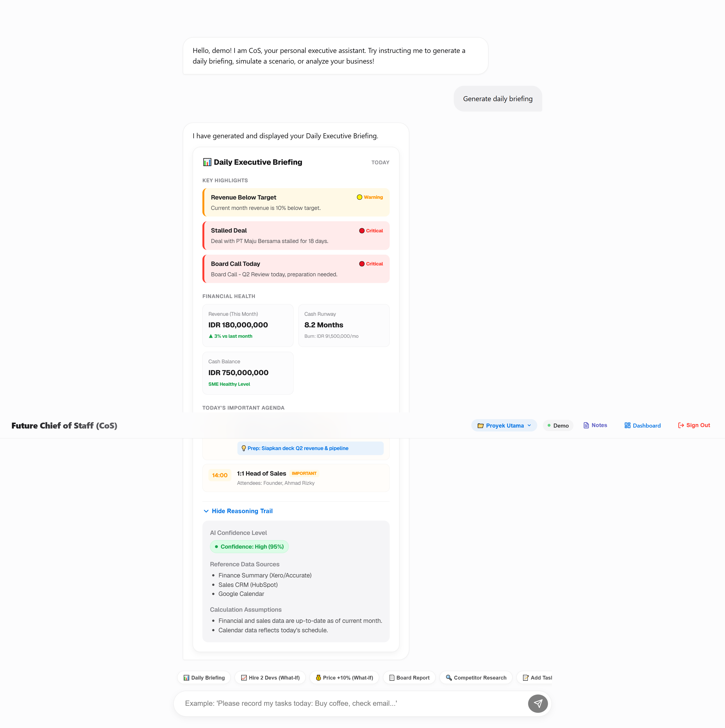
Task: Click the folder icon in Proyek Utama
Action: (x=480, y=425)
